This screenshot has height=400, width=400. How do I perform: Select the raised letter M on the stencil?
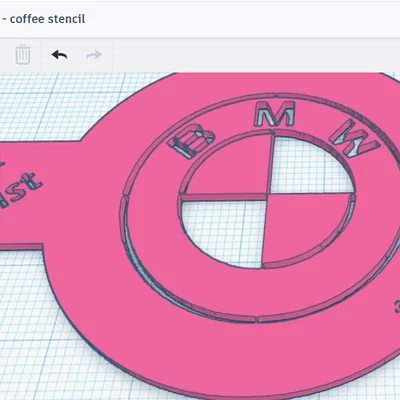[x=275, y=114]
